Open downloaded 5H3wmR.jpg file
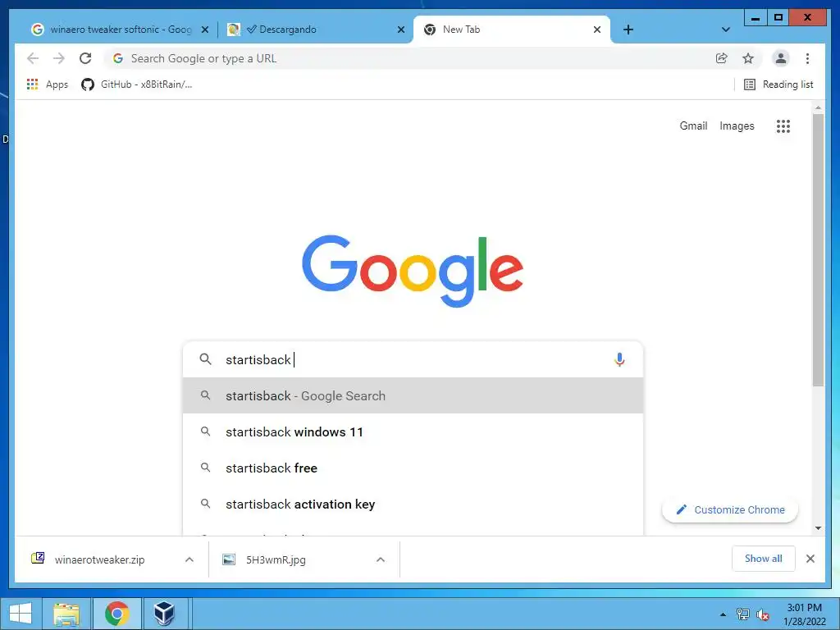 (x=276, y=559)
